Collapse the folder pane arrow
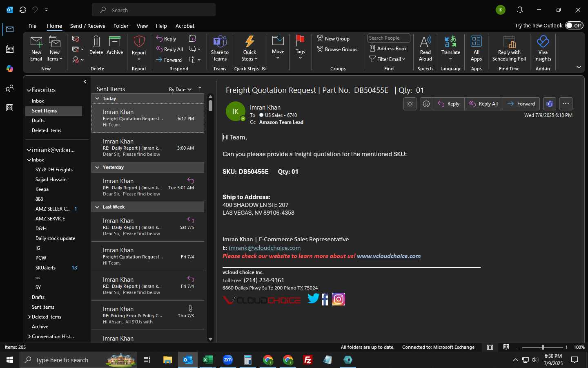 [x=85, y=82]
